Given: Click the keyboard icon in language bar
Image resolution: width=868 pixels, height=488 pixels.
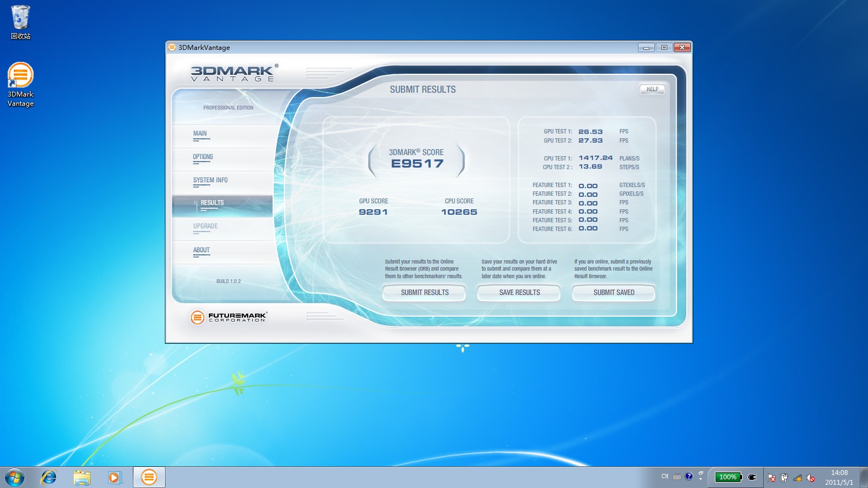Looking at the screenshot, I should coord(677,477).
